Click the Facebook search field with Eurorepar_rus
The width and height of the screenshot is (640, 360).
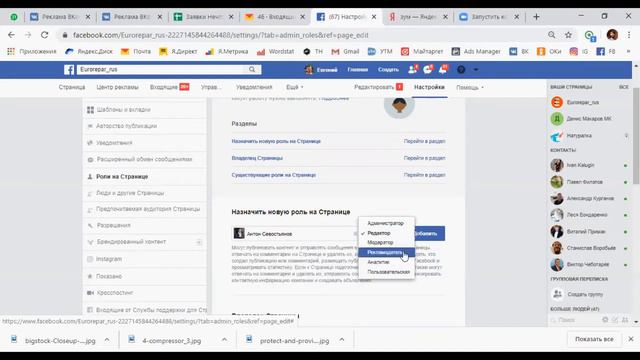point(162,69)
